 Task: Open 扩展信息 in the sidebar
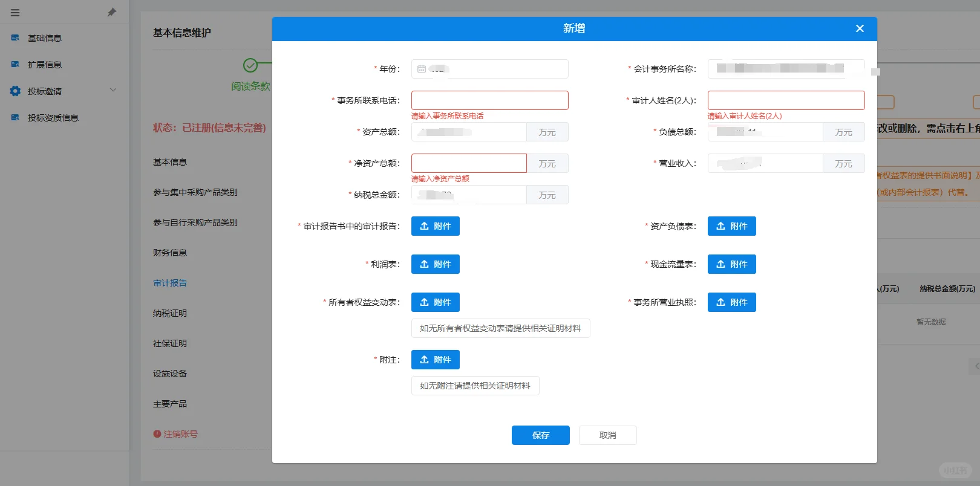click(x=45, y=65)
